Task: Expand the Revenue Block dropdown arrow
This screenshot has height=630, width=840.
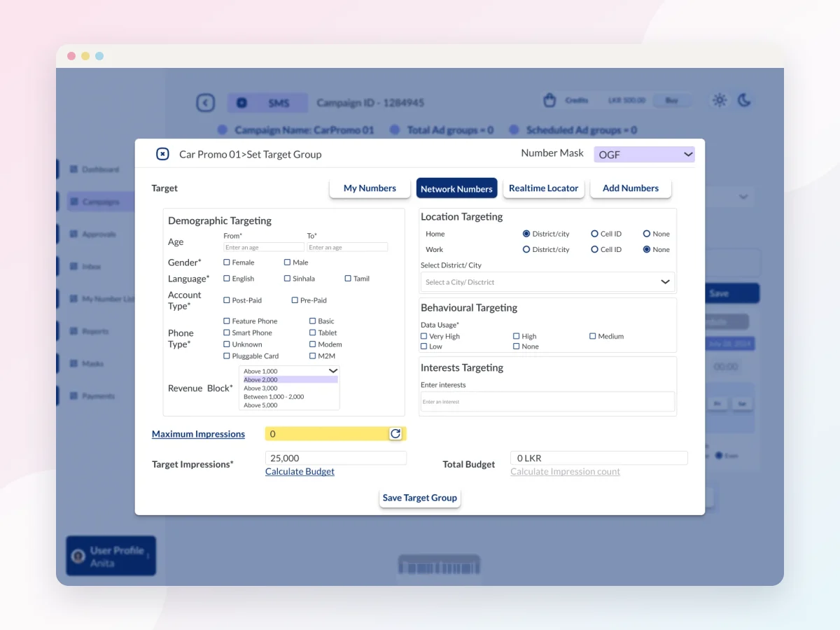Action: [333, 371]
